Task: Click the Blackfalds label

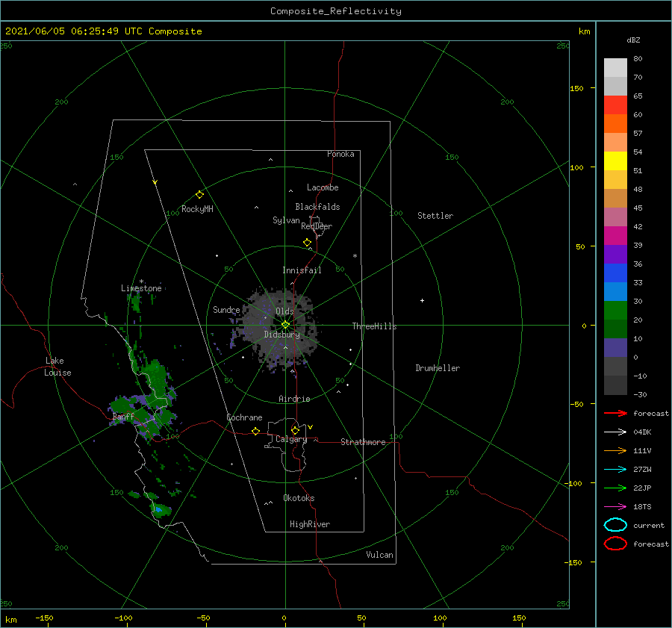Action: click(317, 207)
